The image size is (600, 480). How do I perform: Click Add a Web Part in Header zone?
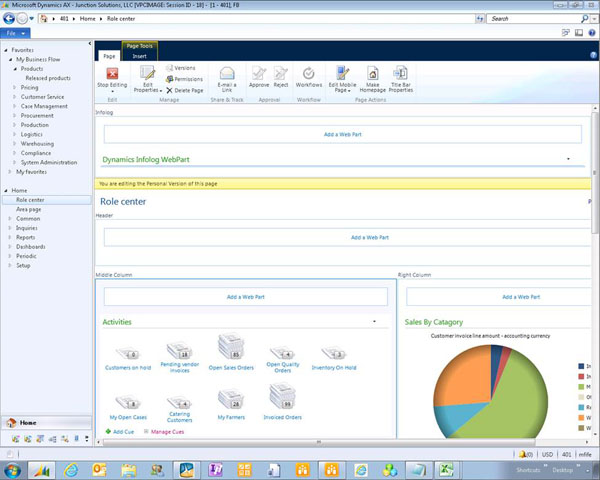370,237
